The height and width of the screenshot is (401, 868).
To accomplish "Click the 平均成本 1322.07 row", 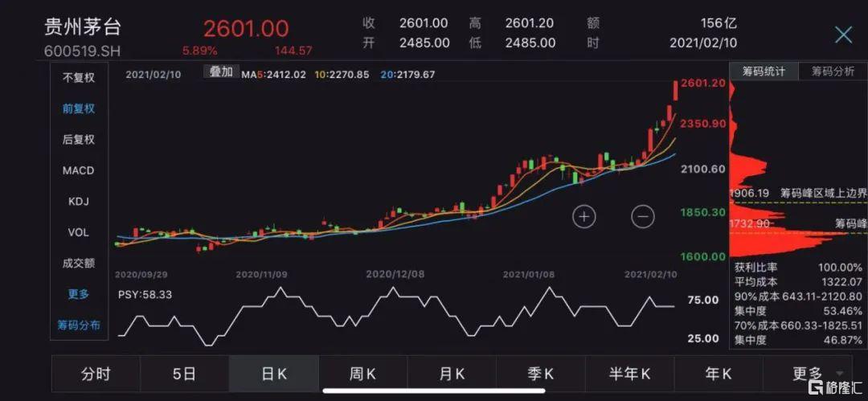I will coord(798,282).
